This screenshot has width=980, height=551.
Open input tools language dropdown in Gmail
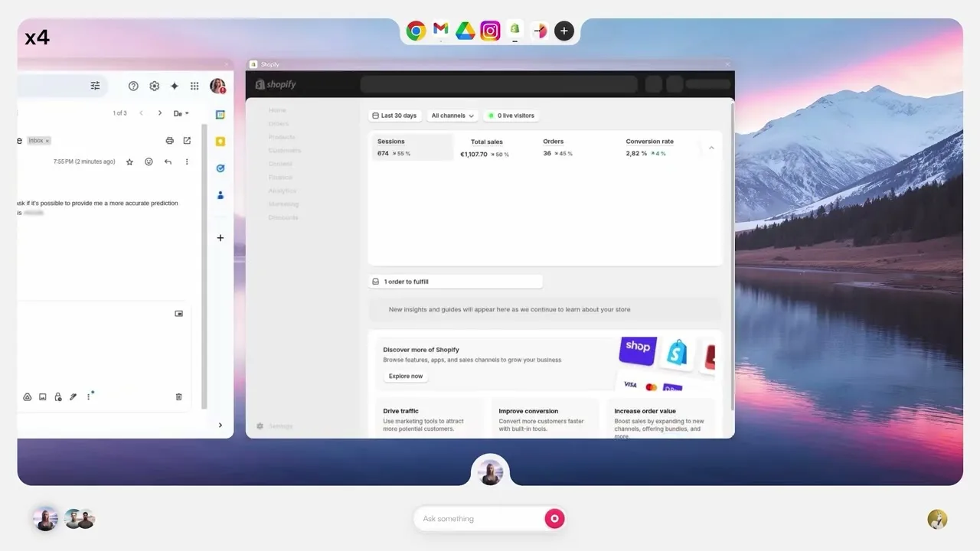181,113
